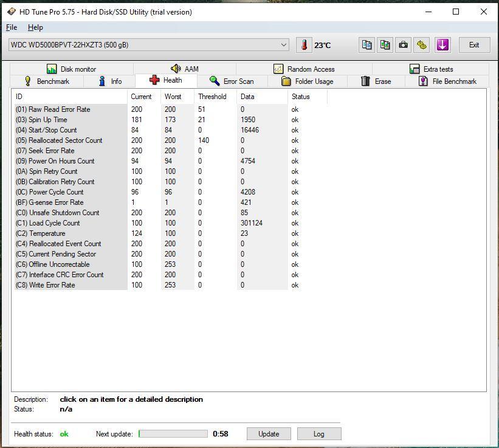This screenshot has width=499, height=448.
Task: Click the Current column header
Action: pyautogui.click(x=144, y=97)
